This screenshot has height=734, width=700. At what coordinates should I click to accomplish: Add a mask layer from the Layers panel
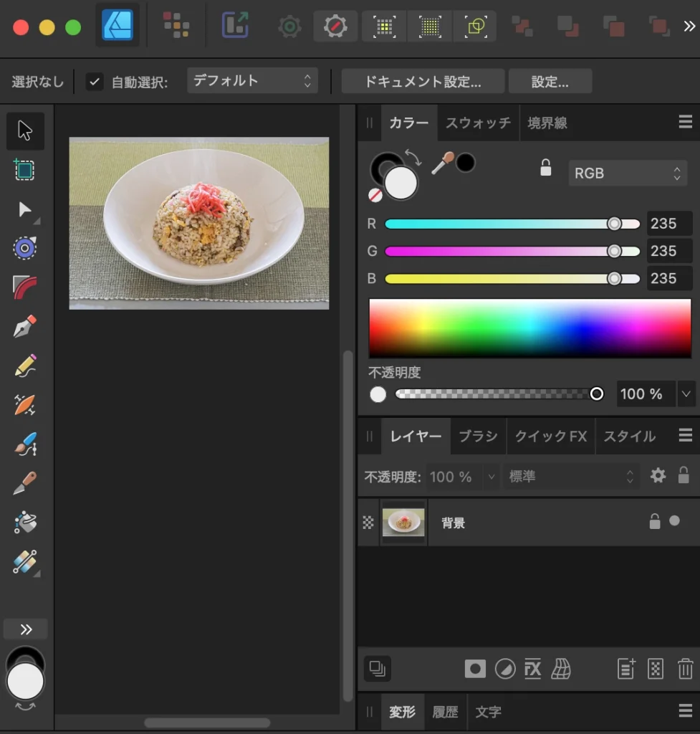[476, 669]
